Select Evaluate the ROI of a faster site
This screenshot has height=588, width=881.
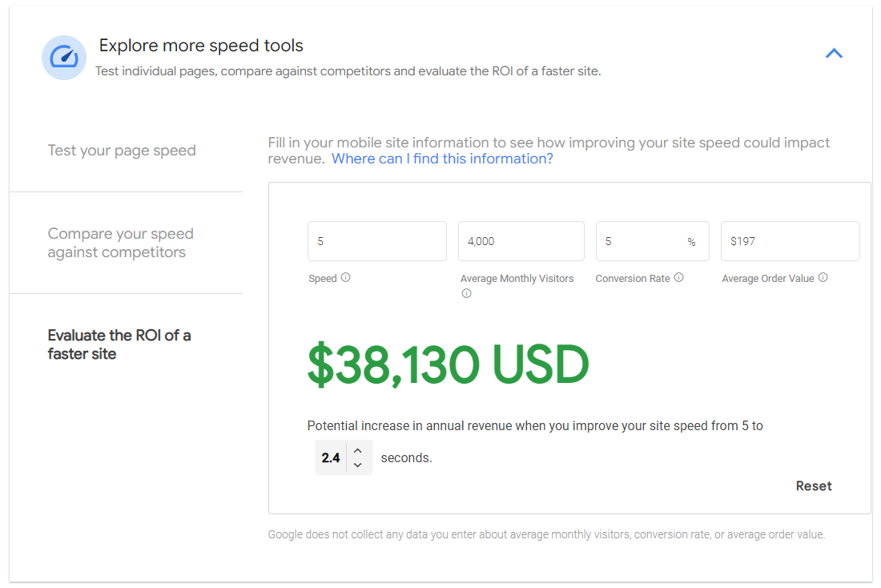tap(119, 344)
